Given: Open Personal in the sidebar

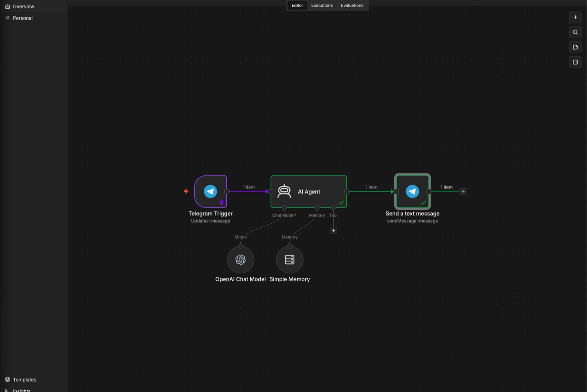Looking at the screenshot, I should click(x=34, y=18).
